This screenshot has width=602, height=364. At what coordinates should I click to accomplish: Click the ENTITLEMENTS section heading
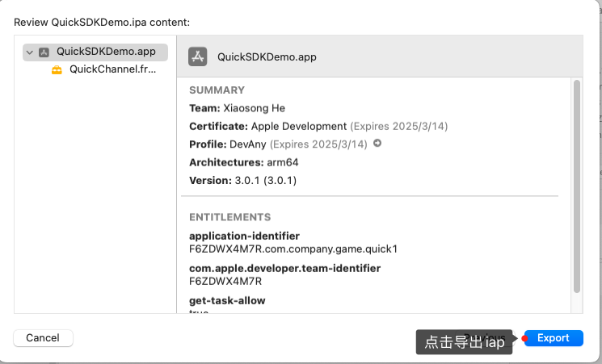click(230, 217)
